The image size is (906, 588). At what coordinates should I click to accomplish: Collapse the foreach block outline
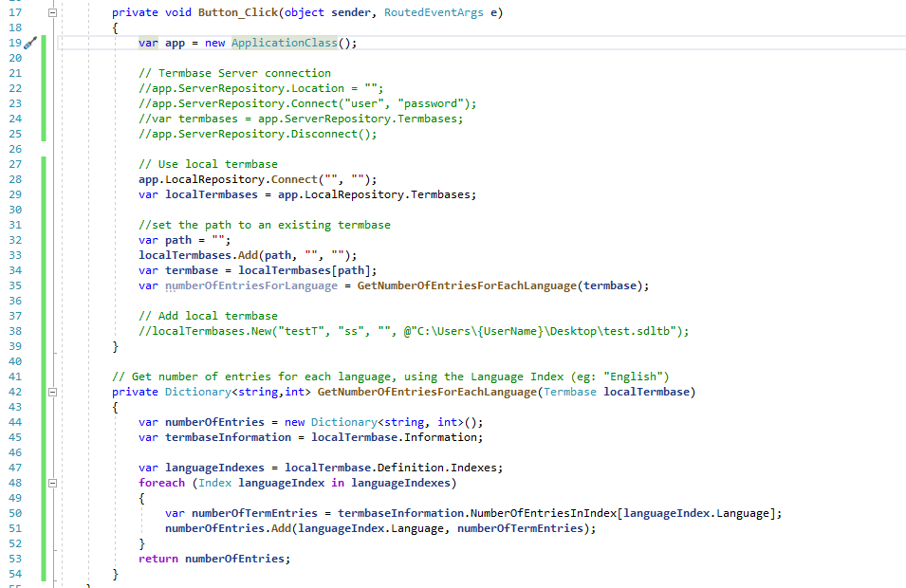pyautogui.click(x=52, y=483)
